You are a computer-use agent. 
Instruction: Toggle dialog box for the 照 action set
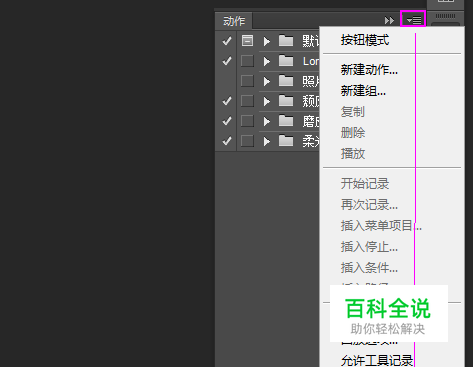pos(247,81)
